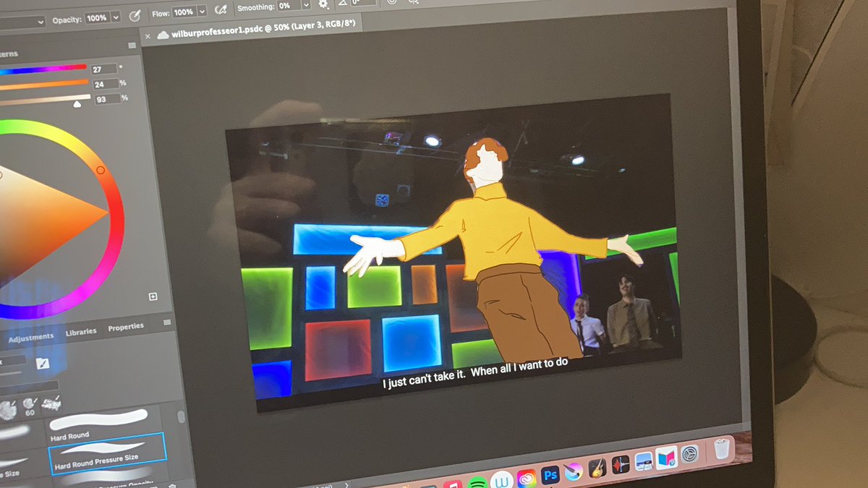Image resolution: width=868 pixels, height=488 pixels.
Task: Open the white W app in Dock
Action: (x=501, y=480)
